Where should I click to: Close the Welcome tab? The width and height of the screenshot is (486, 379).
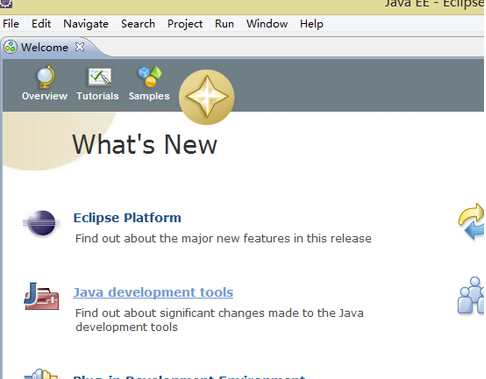[80, 47]
